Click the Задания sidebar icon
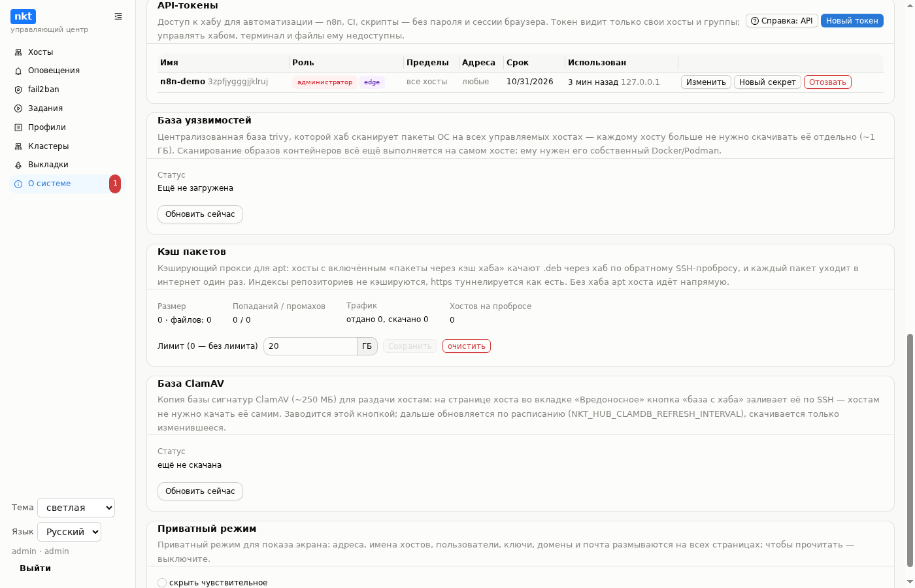The image size is (915, 588). click(18, 108)
